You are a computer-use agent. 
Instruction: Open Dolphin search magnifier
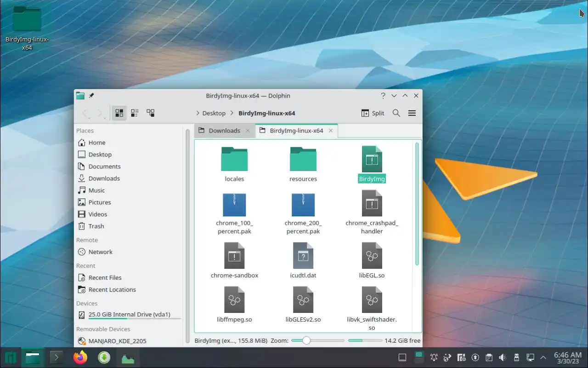[396, 113]
